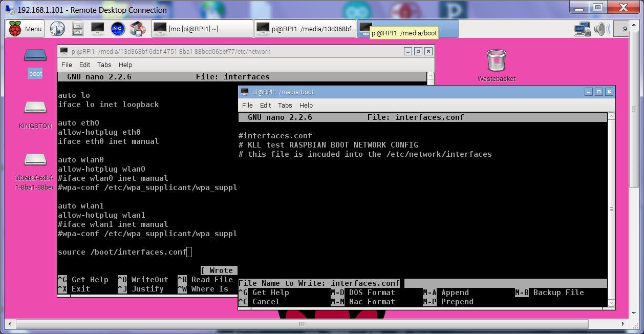Image resolution: width=644 pixels, height=334 pixels.
Task: Open the Wastebasket desktop icon
Action: tap(496, 61)
